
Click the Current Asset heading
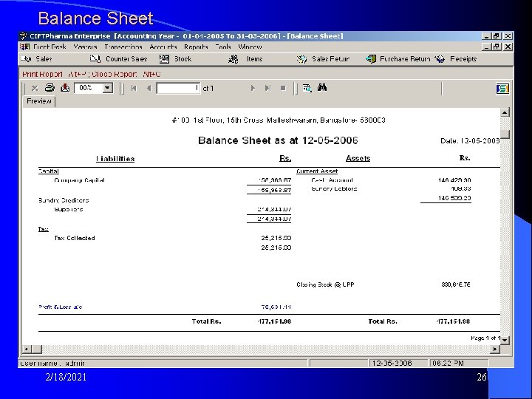click(317, 171)
